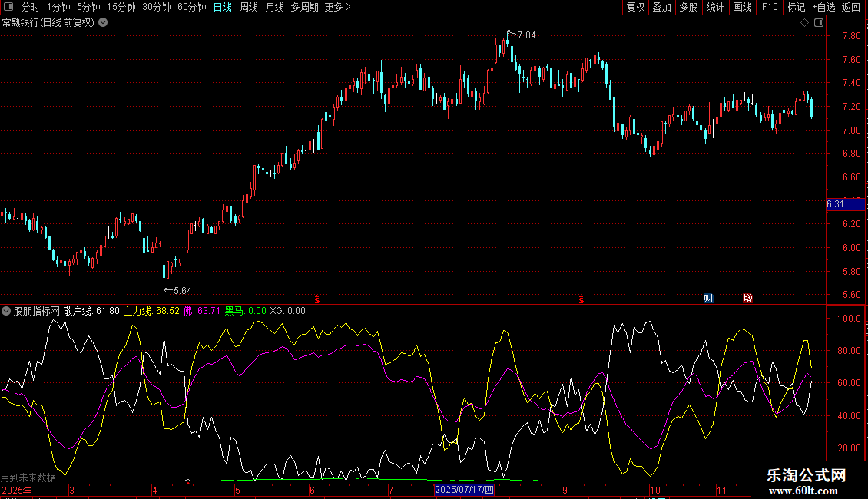
Task: Toggle the left sidebar panel icon
Action: pos(8,7)
